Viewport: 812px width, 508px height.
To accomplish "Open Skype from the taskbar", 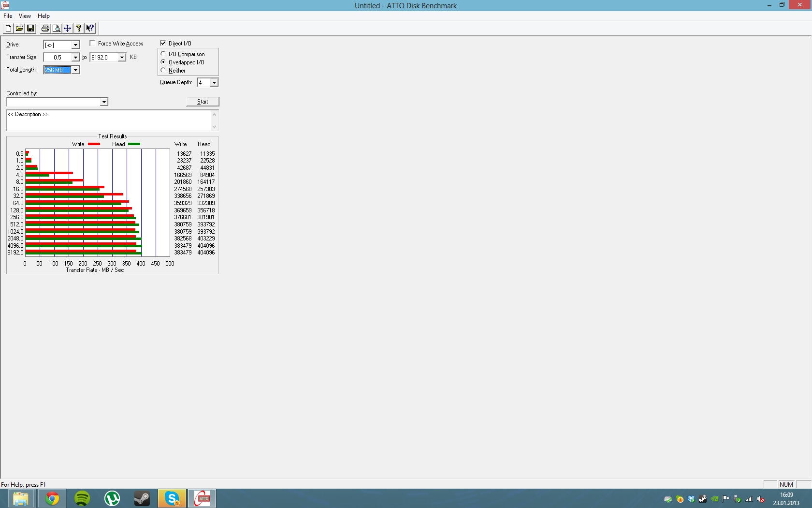I will (x=172, y=498).
